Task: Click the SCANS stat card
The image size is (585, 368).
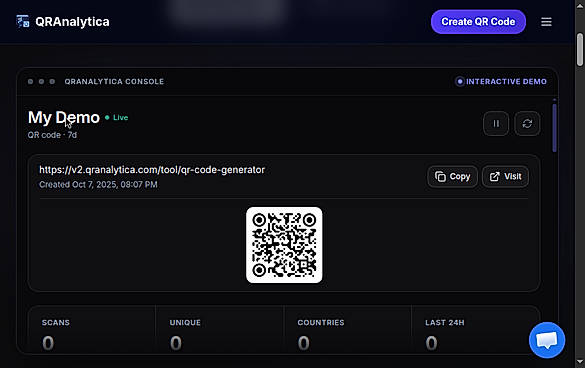Action: (92, 330)
